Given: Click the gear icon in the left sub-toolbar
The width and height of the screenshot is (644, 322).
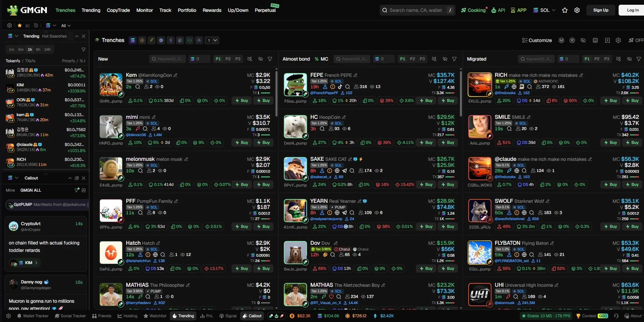Looking at the screenshot, I should (x=9, y=25).
